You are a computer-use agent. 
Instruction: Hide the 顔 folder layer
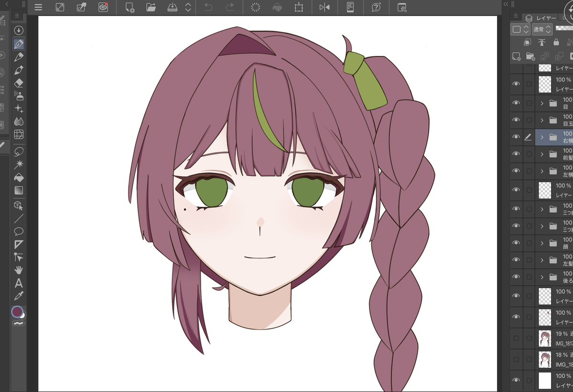516,243
